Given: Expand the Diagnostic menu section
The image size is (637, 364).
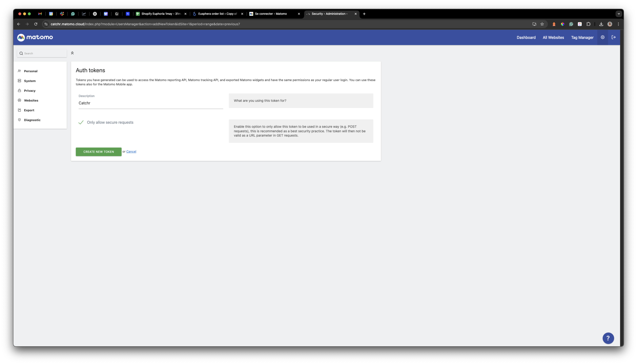Looking at the screenshot, I should coord(32,120).
